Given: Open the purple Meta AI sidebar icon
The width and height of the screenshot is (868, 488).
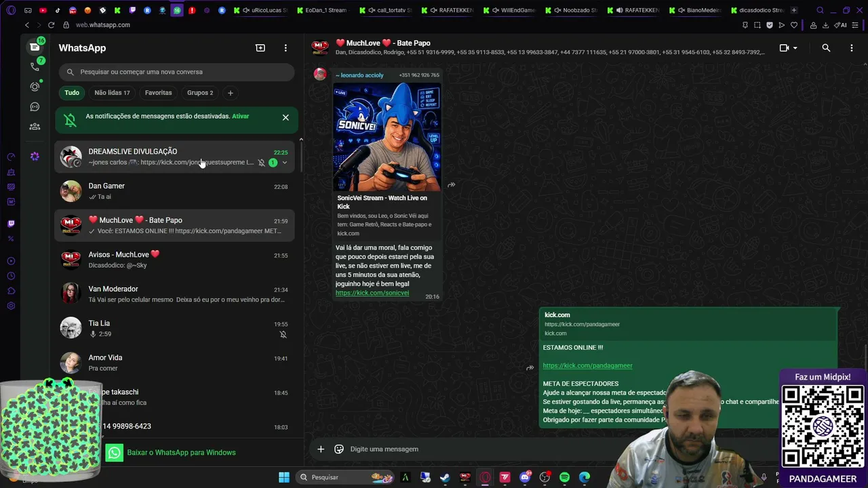Looking at the screenshot, I should (35, 157).
